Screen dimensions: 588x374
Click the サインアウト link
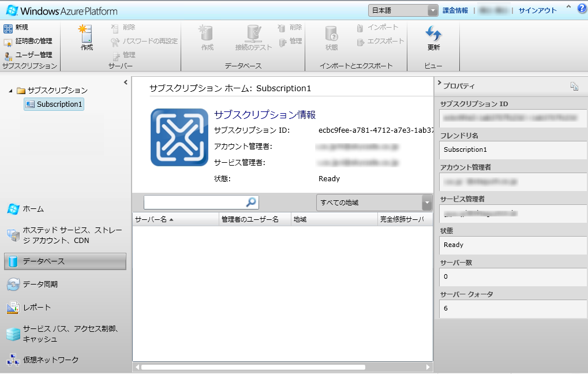click(x=538, y=10)
